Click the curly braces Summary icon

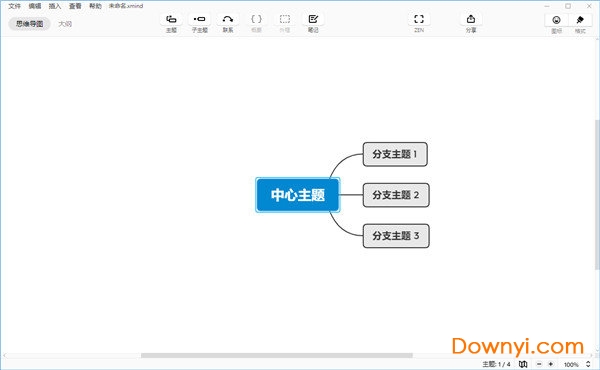[256, 19]
